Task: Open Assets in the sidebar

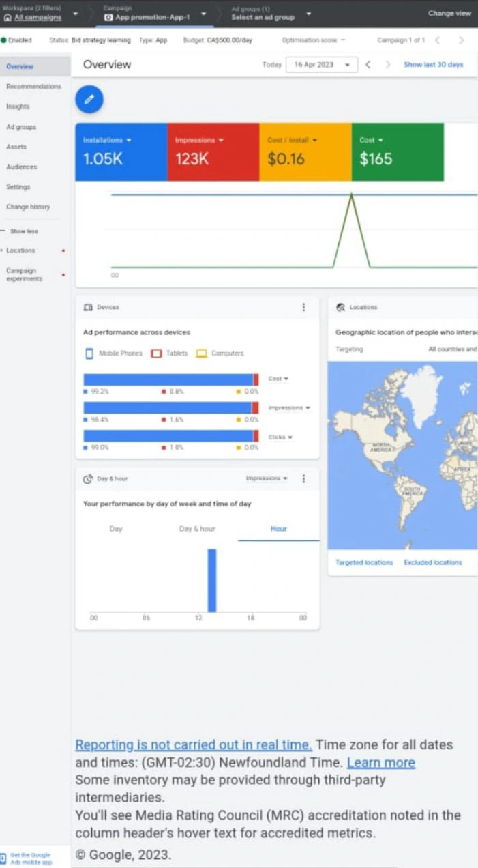Action: click(16, 147)
